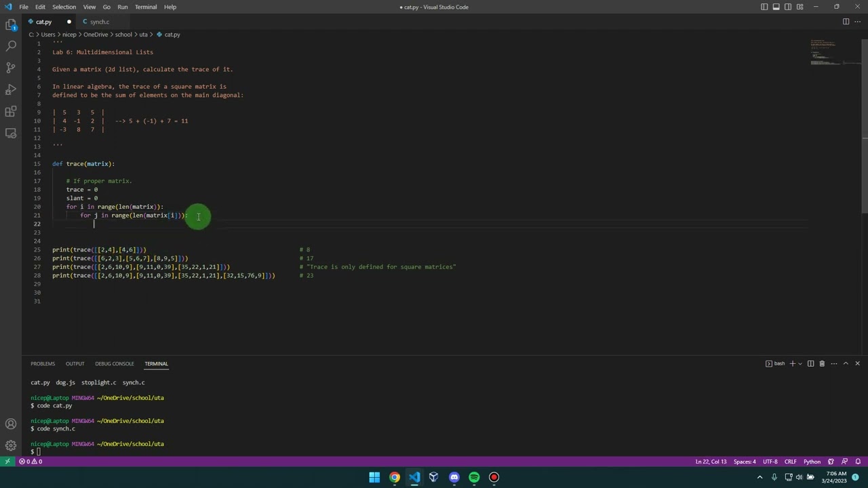Click the Windows Start button

(x=374, y=477)
